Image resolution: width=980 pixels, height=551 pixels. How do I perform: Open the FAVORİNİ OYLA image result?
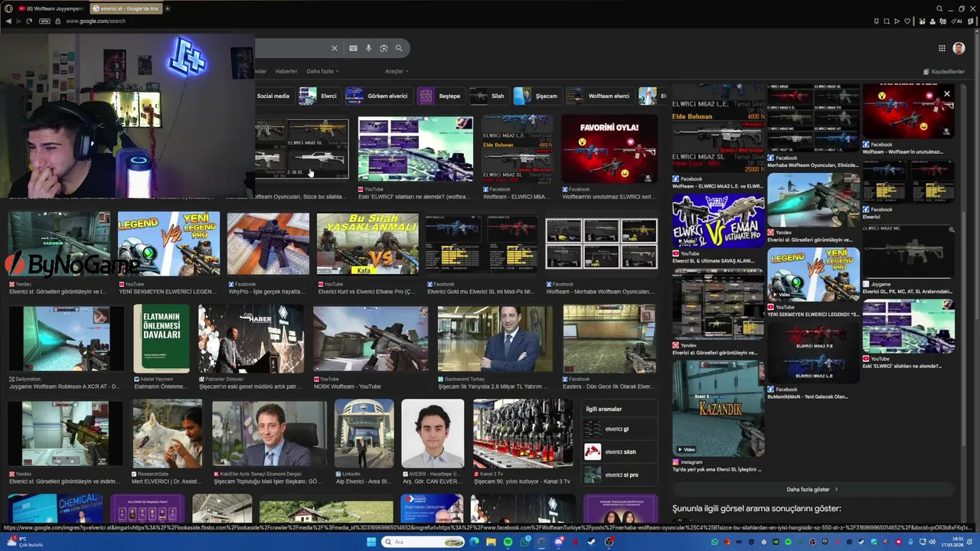609,148
